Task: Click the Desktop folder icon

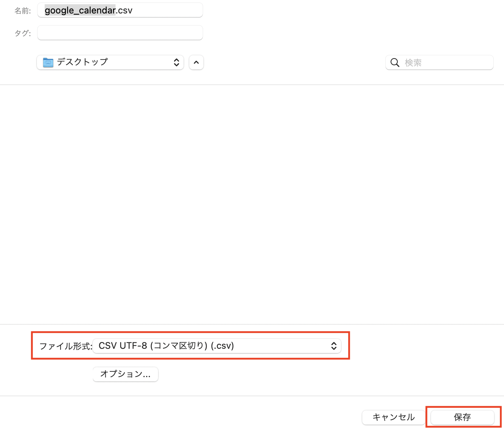Action: 48,62
